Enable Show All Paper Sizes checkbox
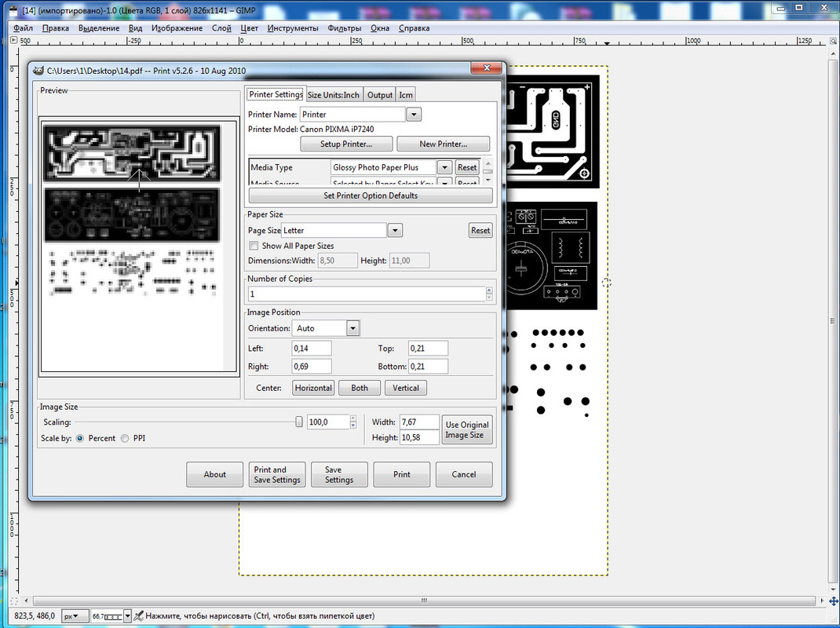The width and height of the screenshot is (840, 628). [254, 246]
